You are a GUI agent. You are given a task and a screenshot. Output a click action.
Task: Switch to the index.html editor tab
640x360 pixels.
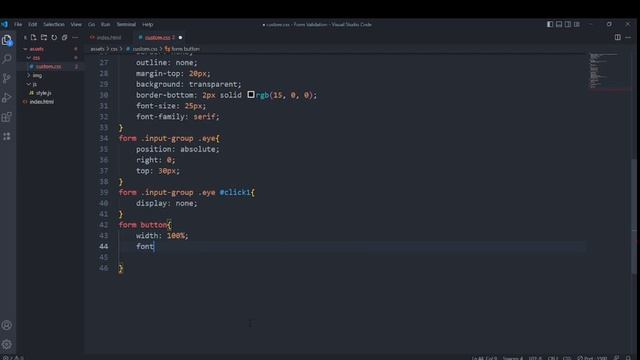[x=108, y=38]
